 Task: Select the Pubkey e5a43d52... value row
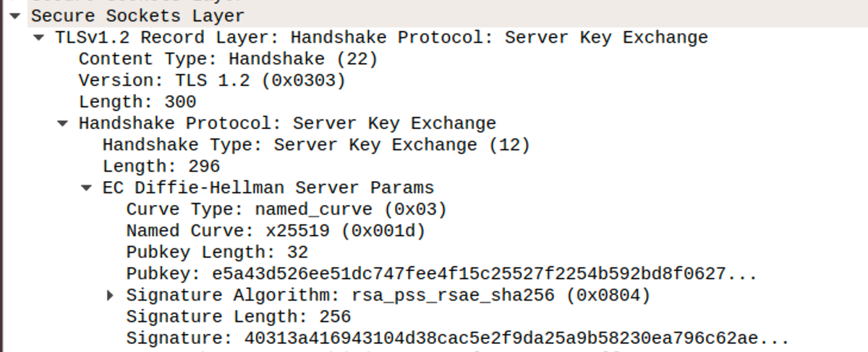[441, 275]
